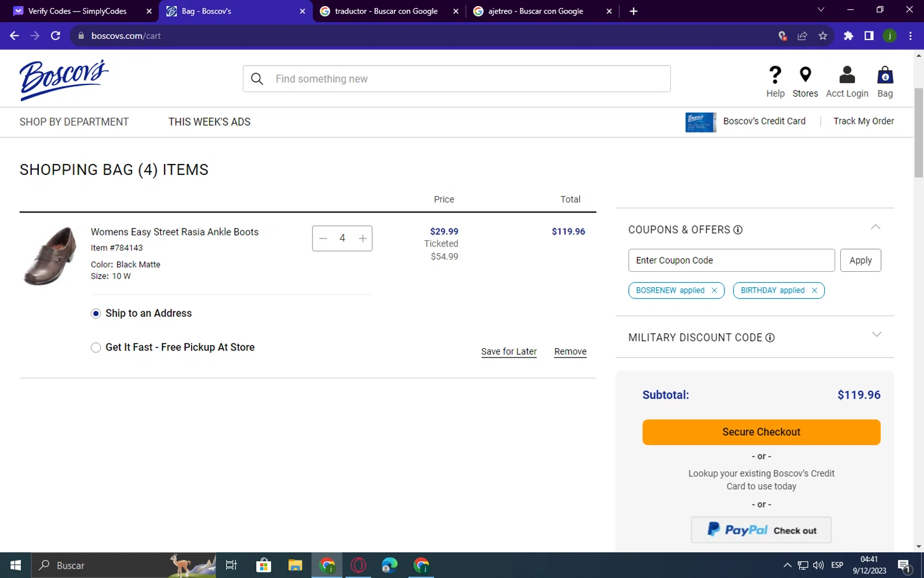Open Microsoft Store from taskbar

[x=264, y=565]
